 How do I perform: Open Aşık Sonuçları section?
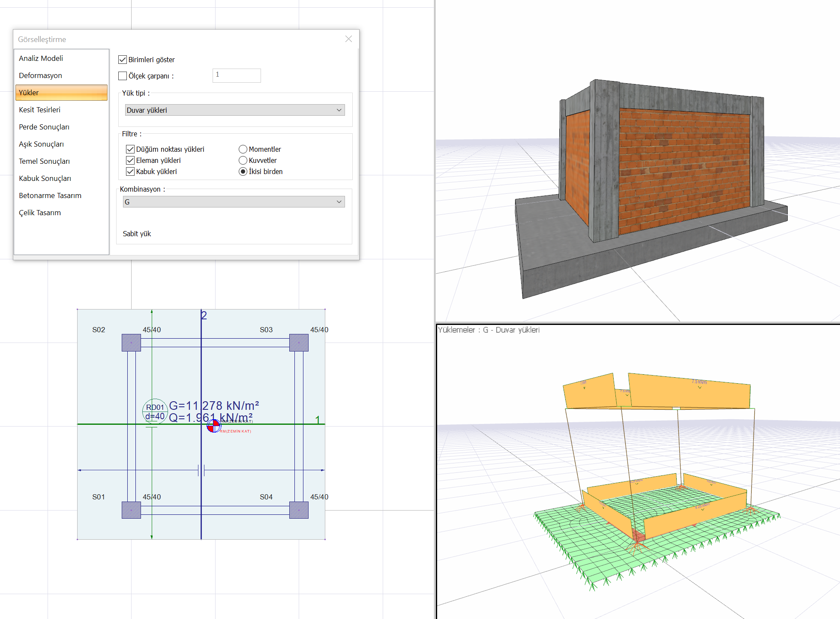[x=61, y=144]
